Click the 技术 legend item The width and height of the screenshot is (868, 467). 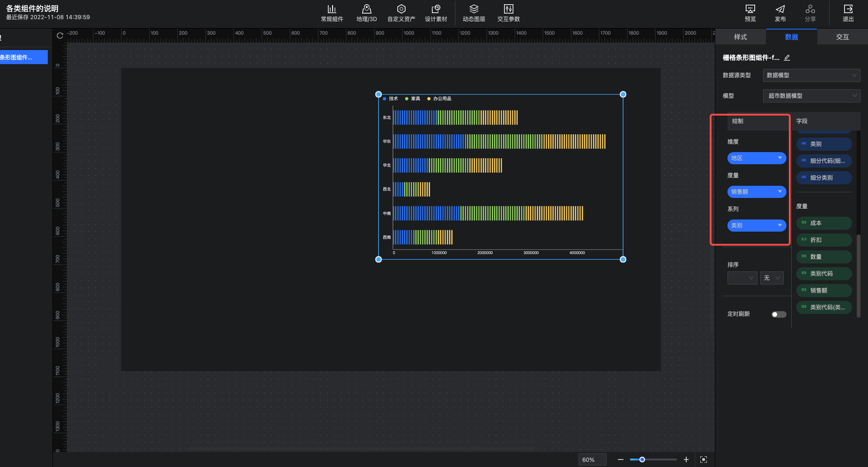point(390,99)
